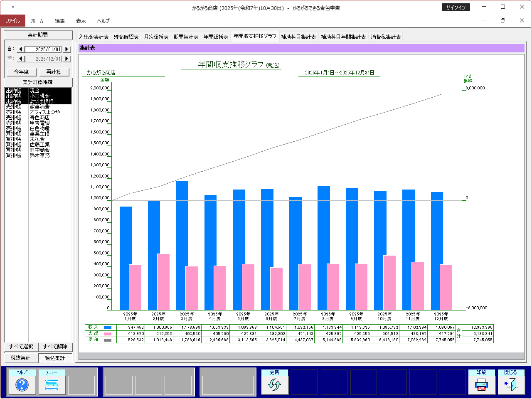This screenshot has height=399, width=532.
Task: Switch to the 月次総括表 tab
Action: click(x=156, y=37)
